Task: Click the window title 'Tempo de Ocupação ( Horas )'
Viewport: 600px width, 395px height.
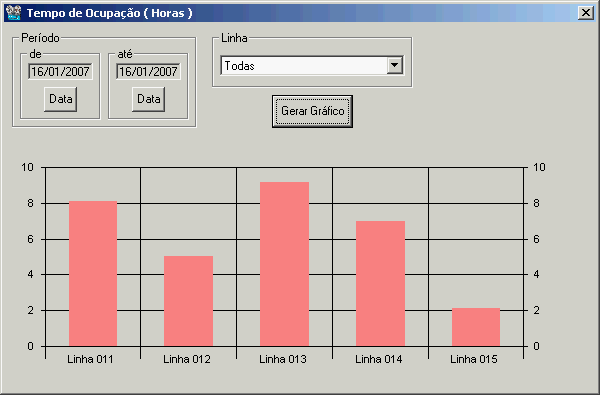Action: click(x=109, y=13)
